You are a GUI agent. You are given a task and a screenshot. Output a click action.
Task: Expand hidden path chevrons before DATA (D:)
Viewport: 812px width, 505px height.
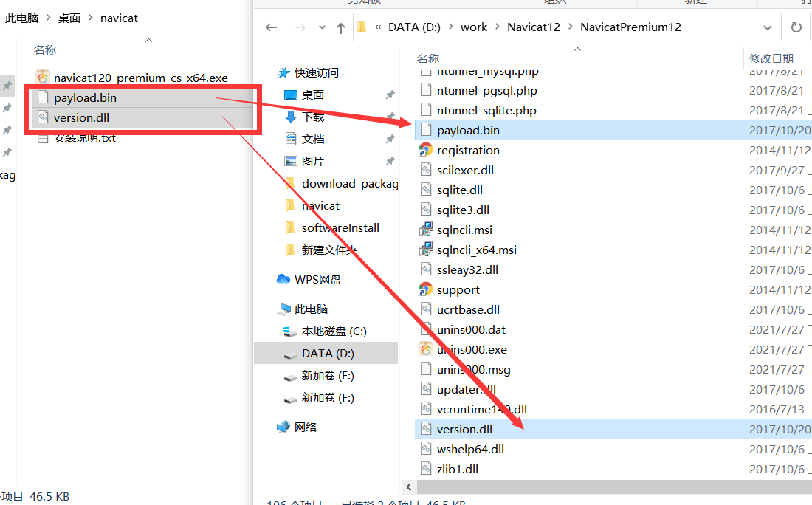(x=378, y=27)
